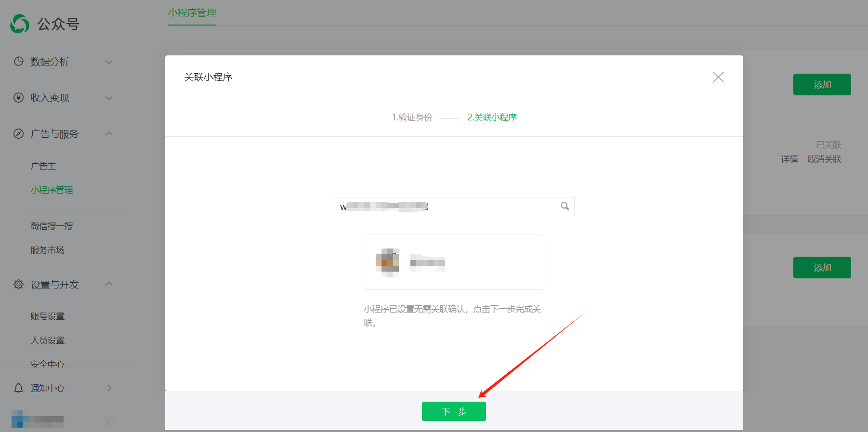Collapse the 广告与服务 section chevron
The height and width of the screenshot is (432, 868).
[109, 134]
